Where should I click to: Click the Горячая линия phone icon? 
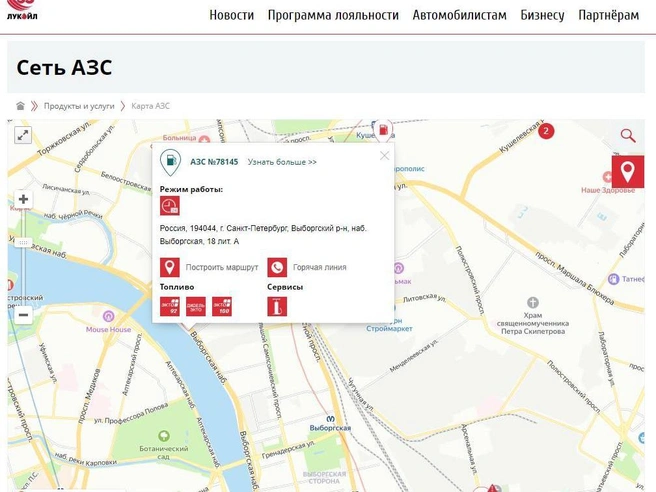tap(277, 267)
